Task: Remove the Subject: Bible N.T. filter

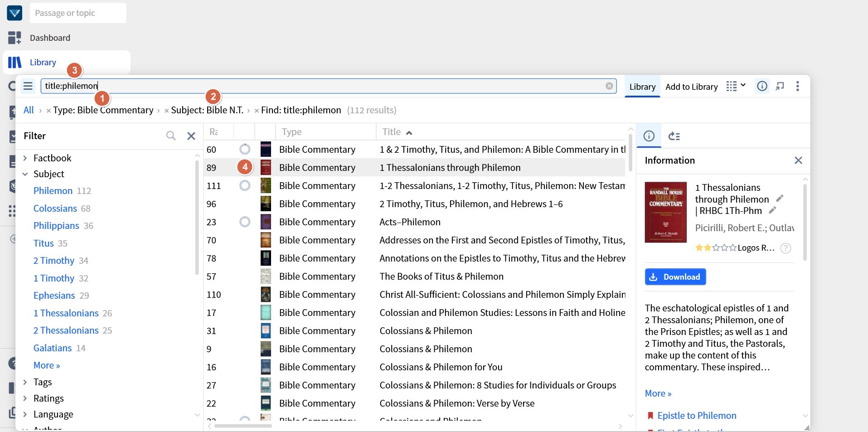Action: 167,111
